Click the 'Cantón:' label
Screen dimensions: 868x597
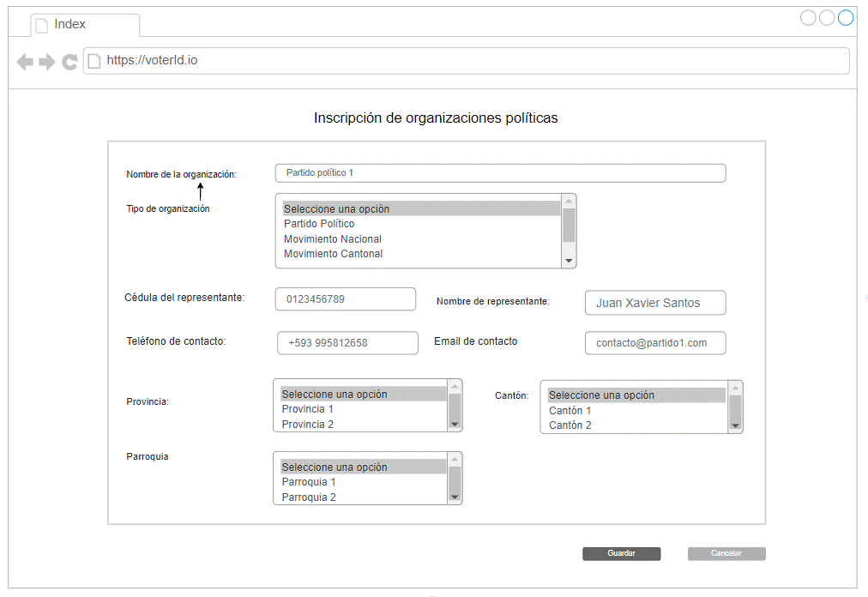pos(511,395)
